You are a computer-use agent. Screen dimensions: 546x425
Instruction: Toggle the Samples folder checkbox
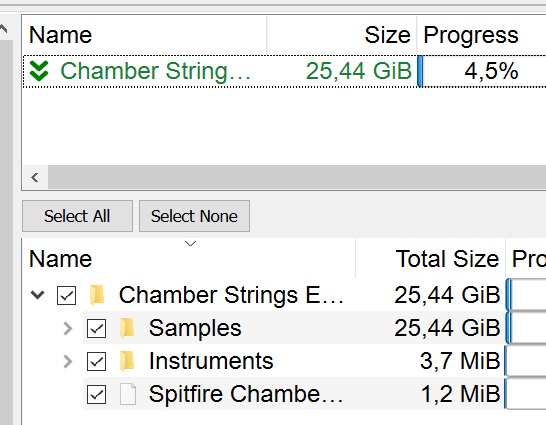tap(96, 328)
